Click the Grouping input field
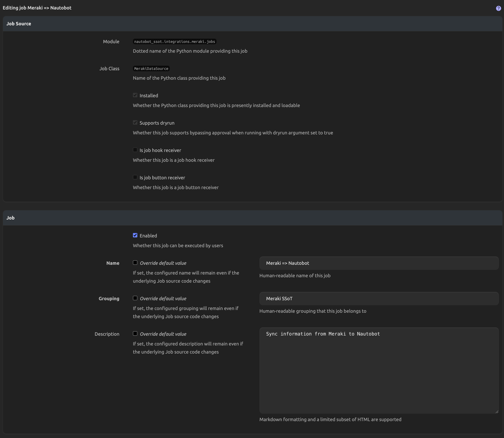The width and height of the screenshot is (504, 438). coord(379,298)
